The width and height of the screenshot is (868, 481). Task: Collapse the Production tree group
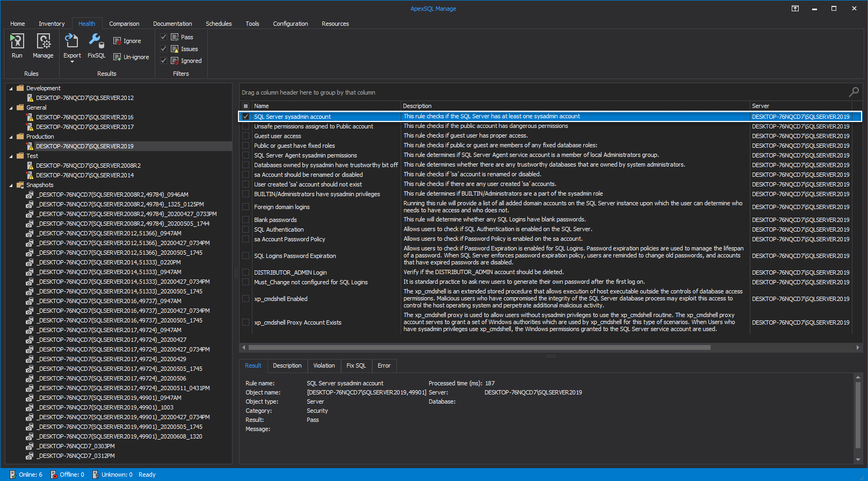pyautogui.click(x=11, y=137)
